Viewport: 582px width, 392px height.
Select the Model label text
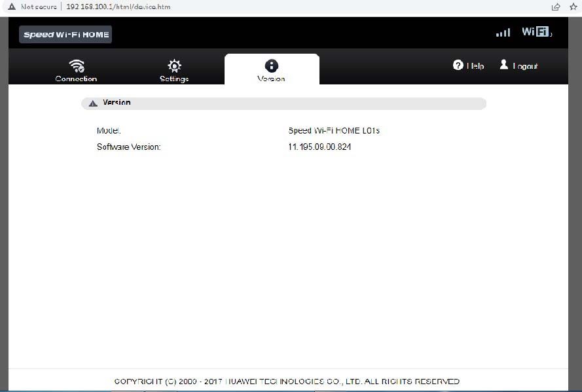(109, 130)
